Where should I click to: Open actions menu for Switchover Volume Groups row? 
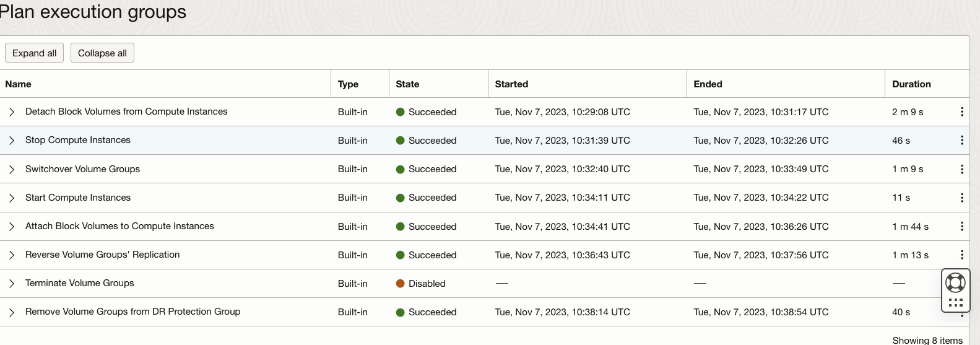[x=961, y=169]
